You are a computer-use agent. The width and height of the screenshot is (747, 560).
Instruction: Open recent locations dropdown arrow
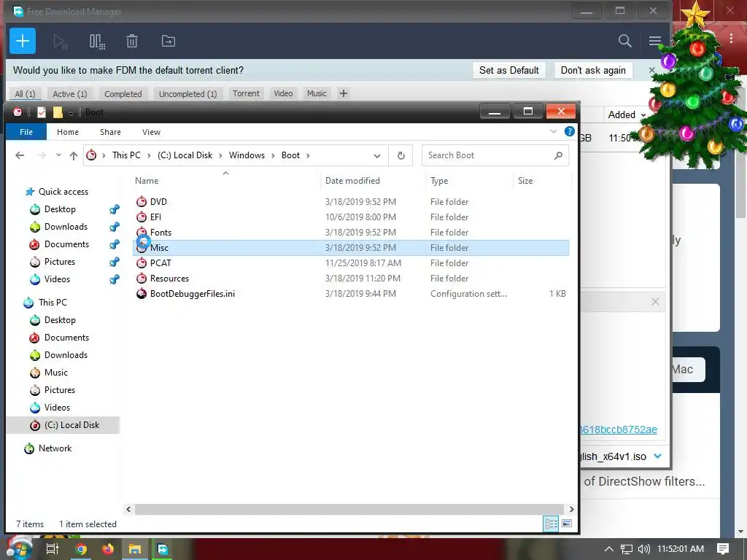click(58, 155)
